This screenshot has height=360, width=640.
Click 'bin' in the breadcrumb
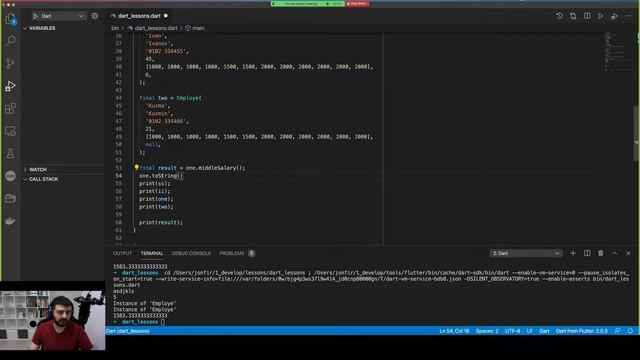pos(115,28)
